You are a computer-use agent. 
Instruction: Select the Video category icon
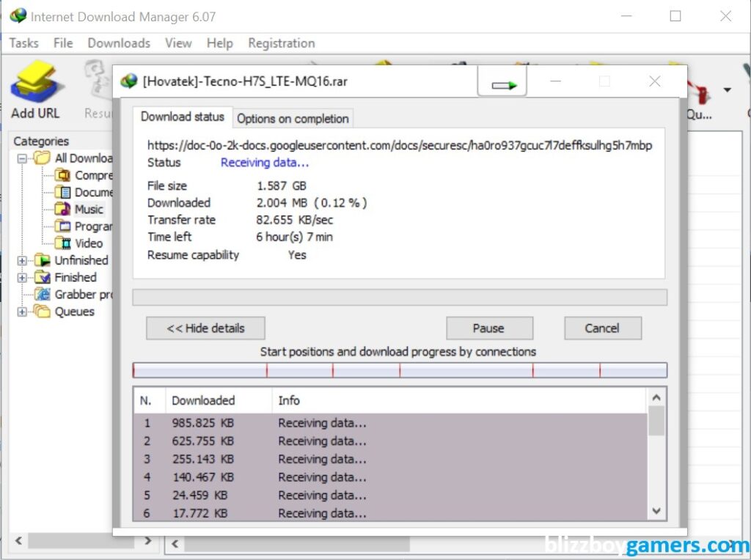(x=62, y=243)
